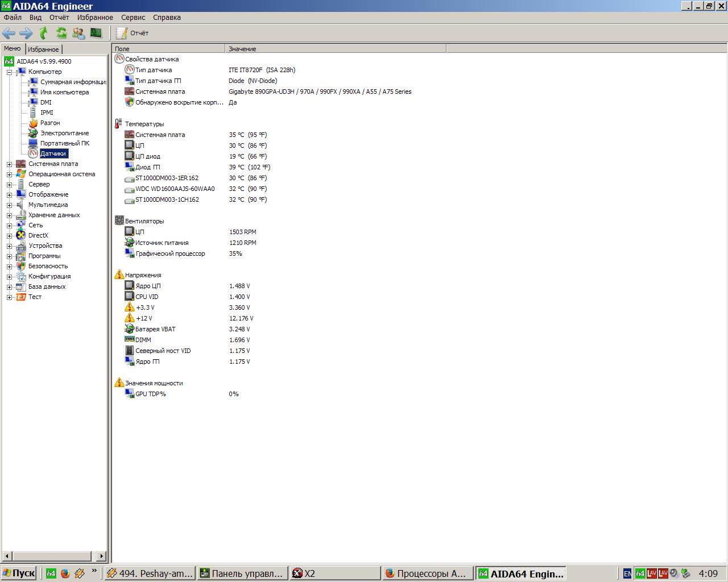Open the Вид menu

coord(35,18)
